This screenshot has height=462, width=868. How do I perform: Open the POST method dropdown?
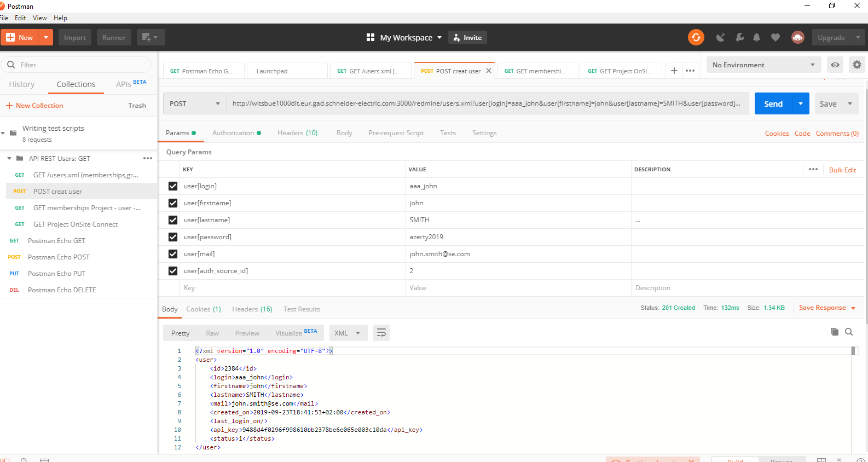point(195,103)
